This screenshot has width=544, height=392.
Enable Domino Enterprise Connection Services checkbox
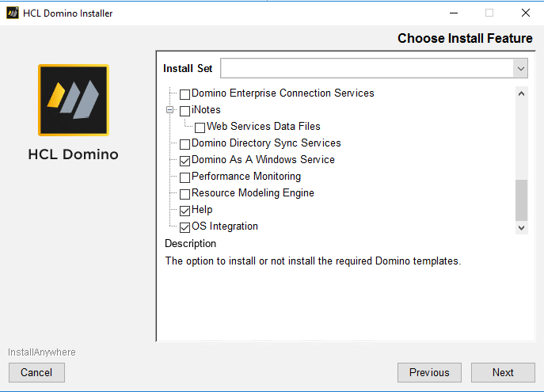pos(185,94)
